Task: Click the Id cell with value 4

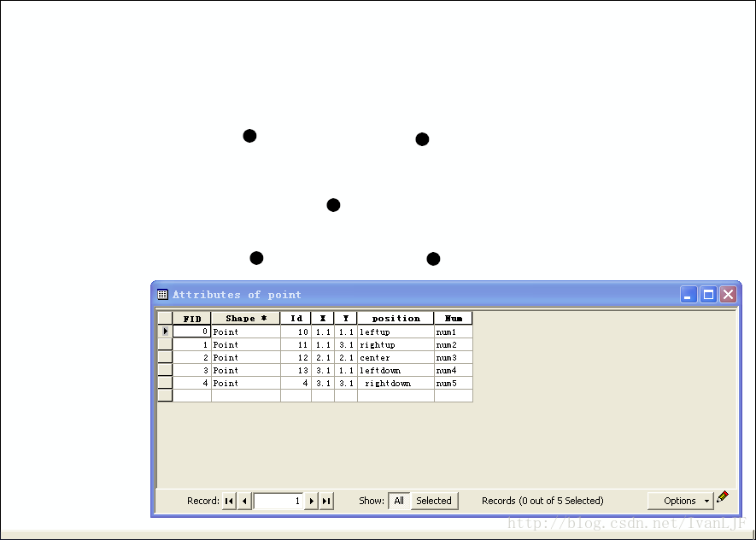Action: (x=296, y=383)
